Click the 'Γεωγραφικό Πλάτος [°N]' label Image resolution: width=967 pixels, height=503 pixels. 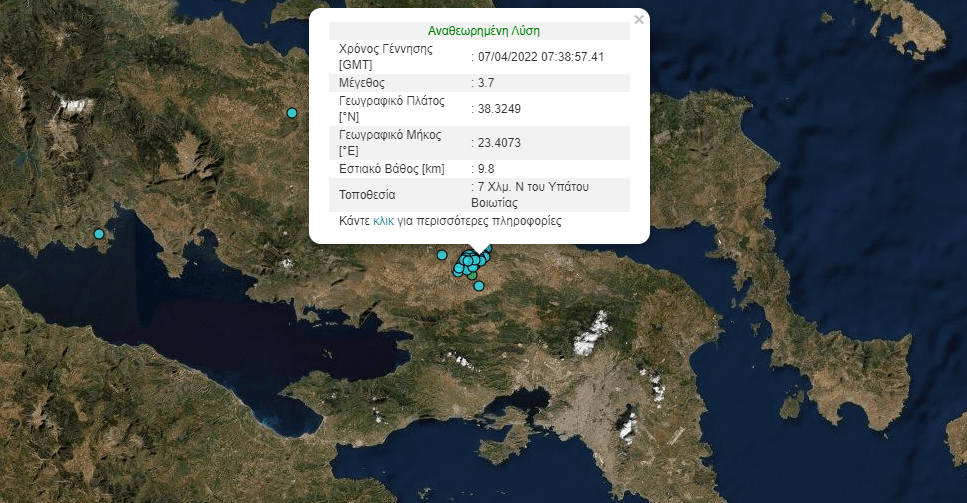[392, 108]
